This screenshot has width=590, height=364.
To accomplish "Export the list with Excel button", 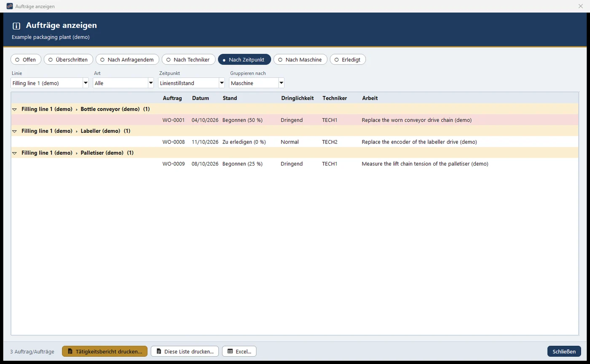I will coord(239,351).
